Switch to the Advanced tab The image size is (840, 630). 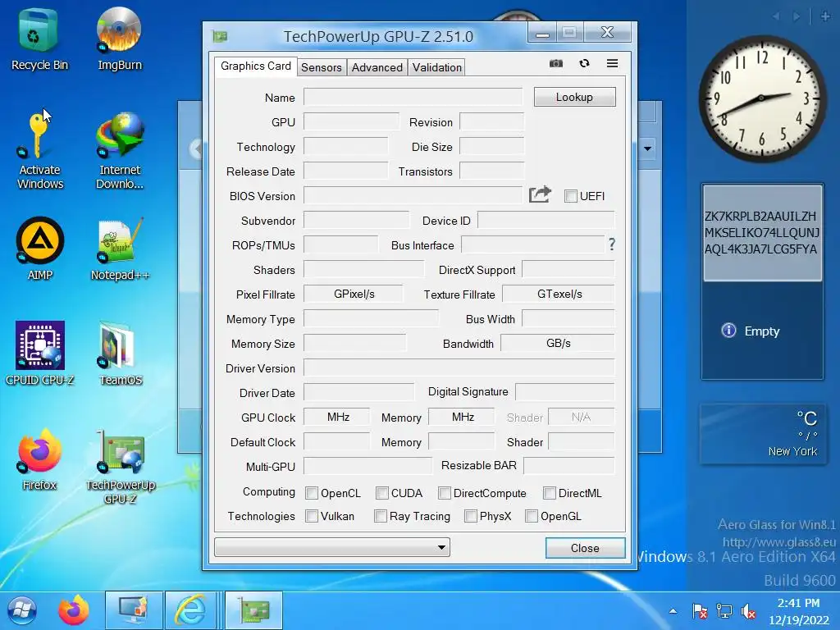(x=377, y=67)
